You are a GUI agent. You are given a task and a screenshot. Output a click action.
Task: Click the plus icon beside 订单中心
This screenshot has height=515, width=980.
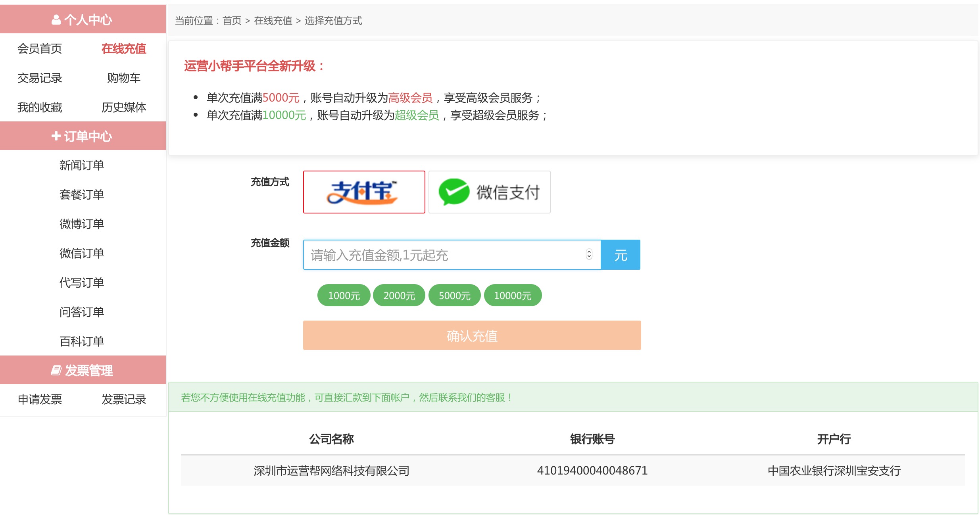56,136
